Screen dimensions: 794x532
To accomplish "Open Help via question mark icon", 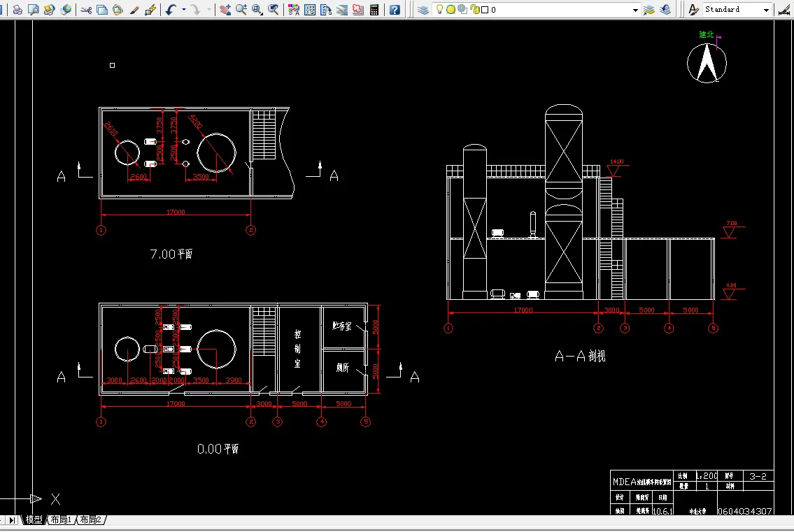I will point(395,10).
